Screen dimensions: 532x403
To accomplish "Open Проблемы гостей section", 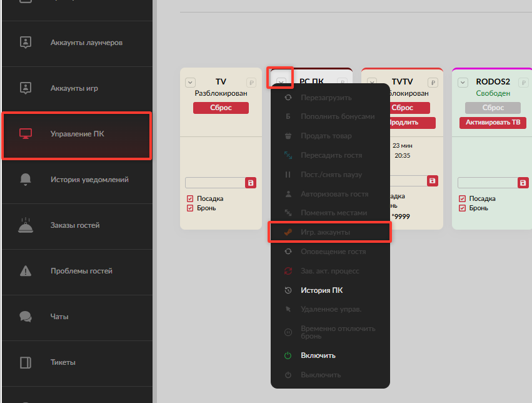I will (78, 271).
